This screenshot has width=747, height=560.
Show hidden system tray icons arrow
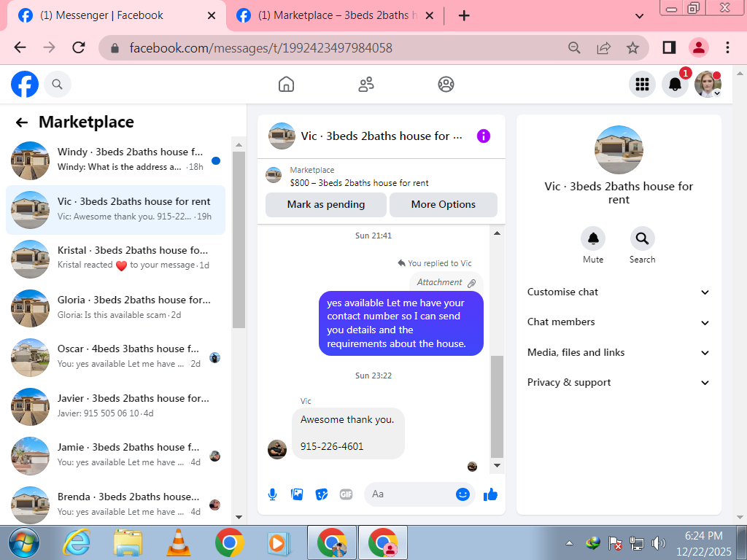click(569, 542)
